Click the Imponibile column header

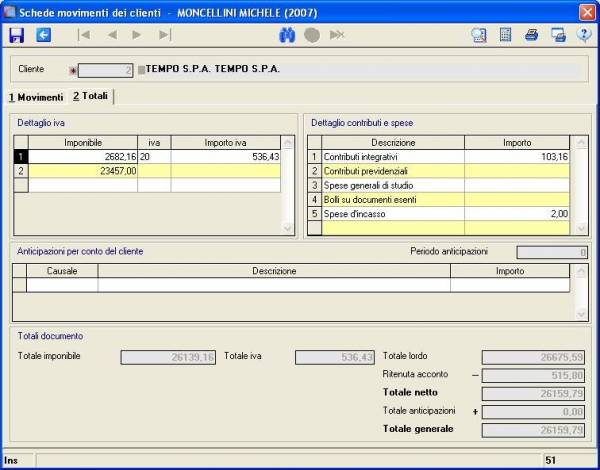pos(83,143)
